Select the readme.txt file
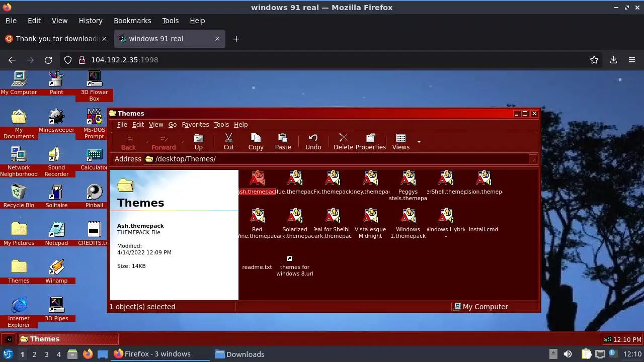Image resolution: width=644 pixels, height=362 pixels. click(x=257, y=267)
